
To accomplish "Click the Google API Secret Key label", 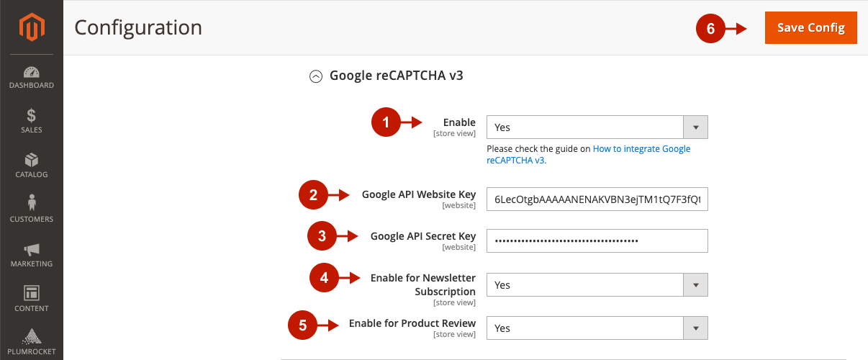I will (x=423, y=236).
